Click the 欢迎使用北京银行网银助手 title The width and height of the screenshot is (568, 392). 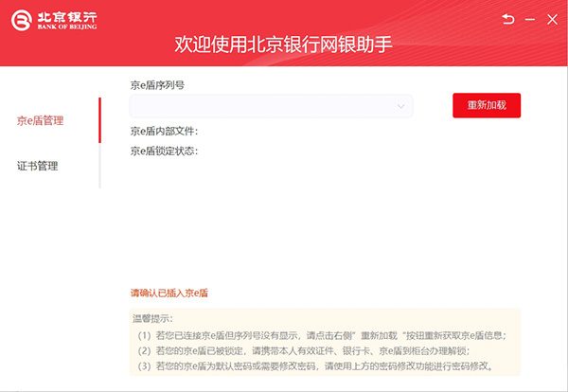pos(284,45)
